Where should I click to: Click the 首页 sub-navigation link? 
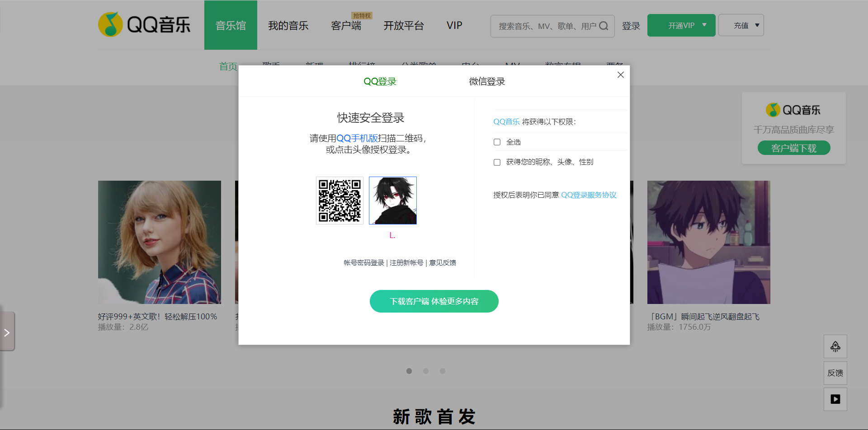coord(228,66)
